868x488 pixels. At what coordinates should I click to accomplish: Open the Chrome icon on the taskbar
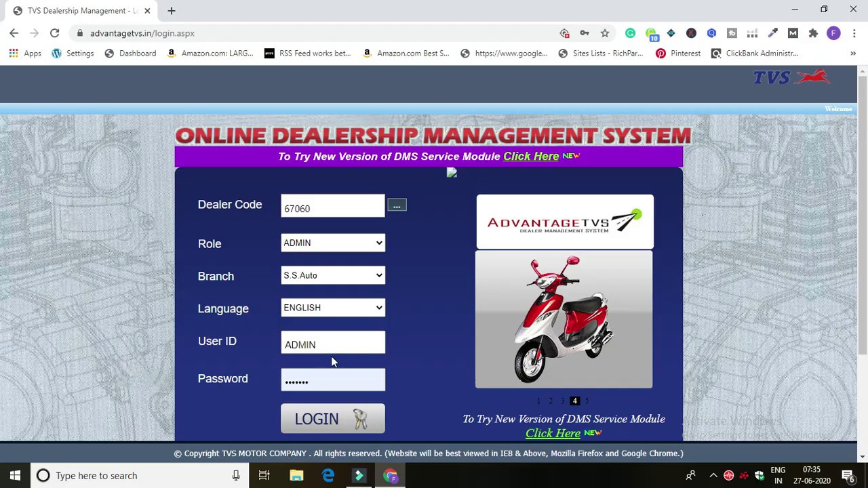(x=391, y=476)
